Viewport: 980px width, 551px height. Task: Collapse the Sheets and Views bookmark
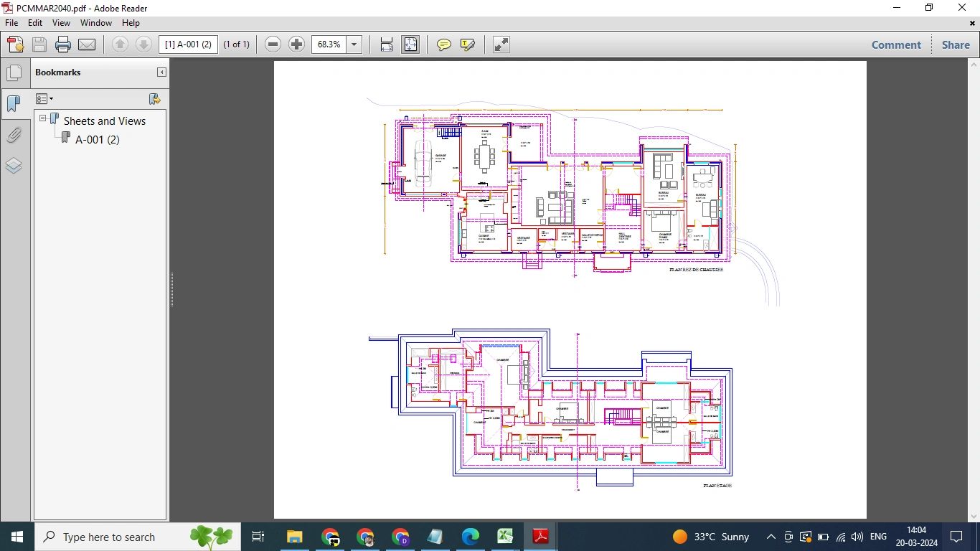click(x=43, y=119)
